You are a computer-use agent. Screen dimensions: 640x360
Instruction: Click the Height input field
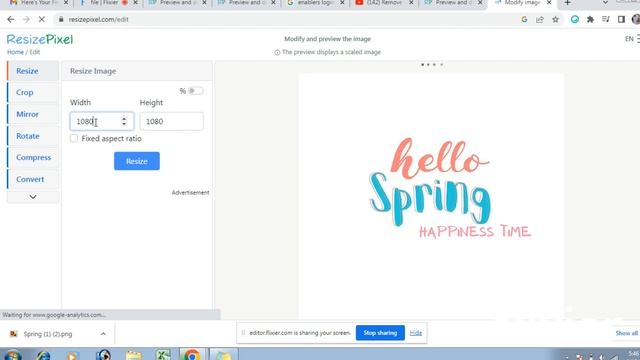point(171,121)
